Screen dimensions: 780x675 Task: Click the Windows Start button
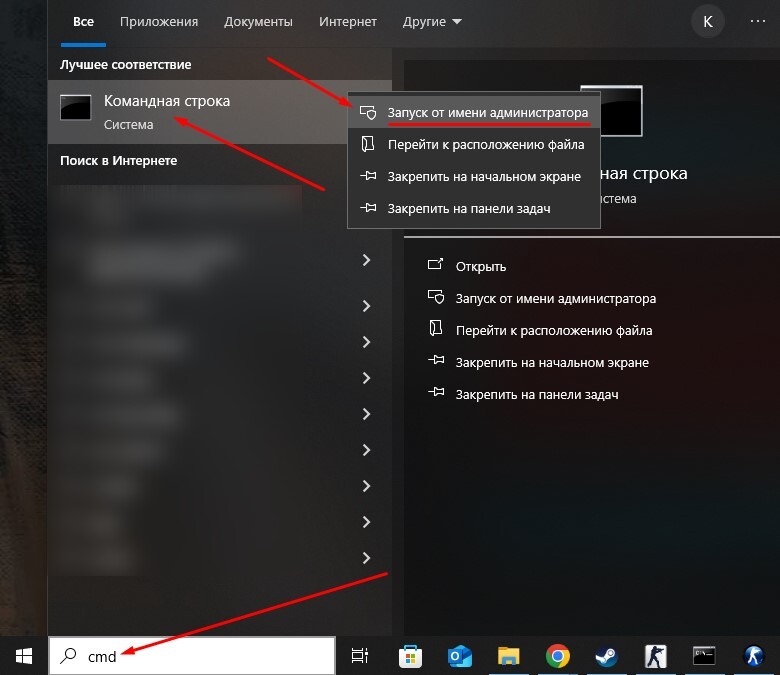(23, 656)
